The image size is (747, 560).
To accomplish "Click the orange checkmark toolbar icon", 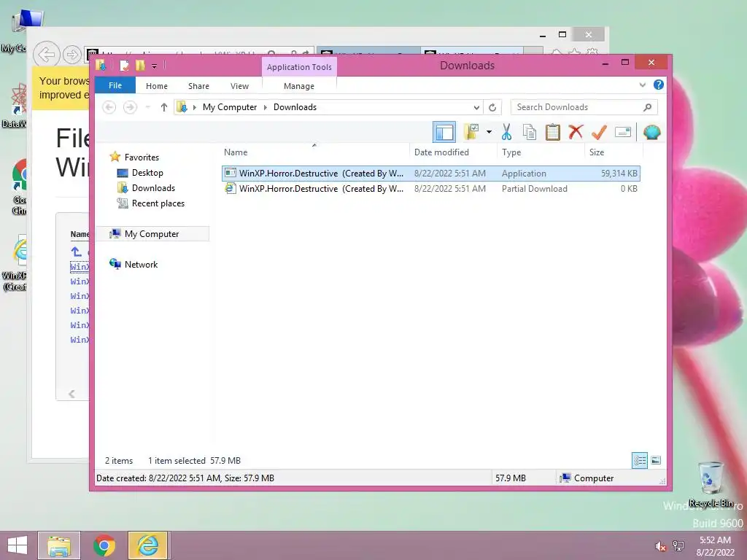I will (599, 132).
